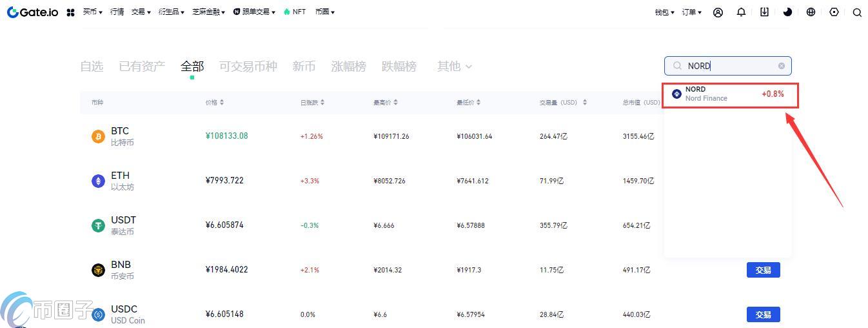Expand the 钱包 dropdown

click(664, 12)
